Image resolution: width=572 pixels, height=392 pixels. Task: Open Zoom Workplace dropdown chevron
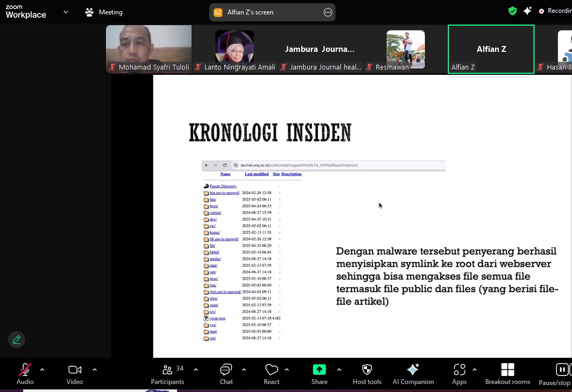tap(66, 12)
